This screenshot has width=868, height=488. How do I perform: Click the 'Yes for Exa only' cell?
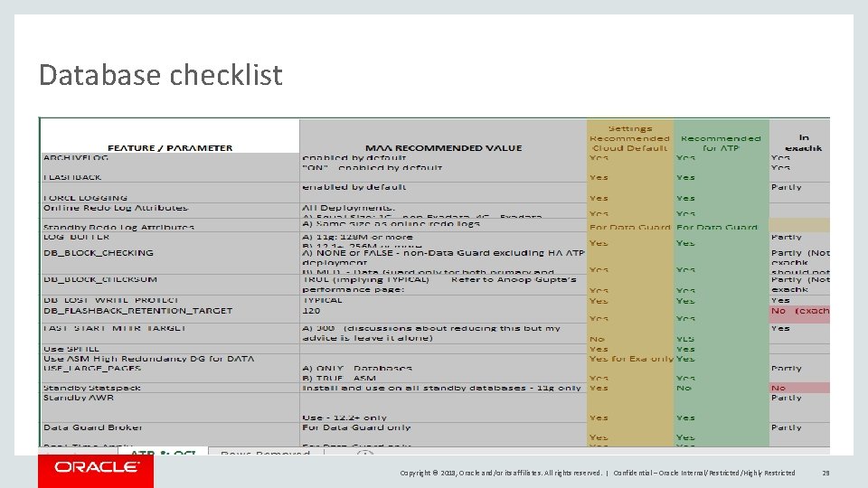tap(631, 359)
